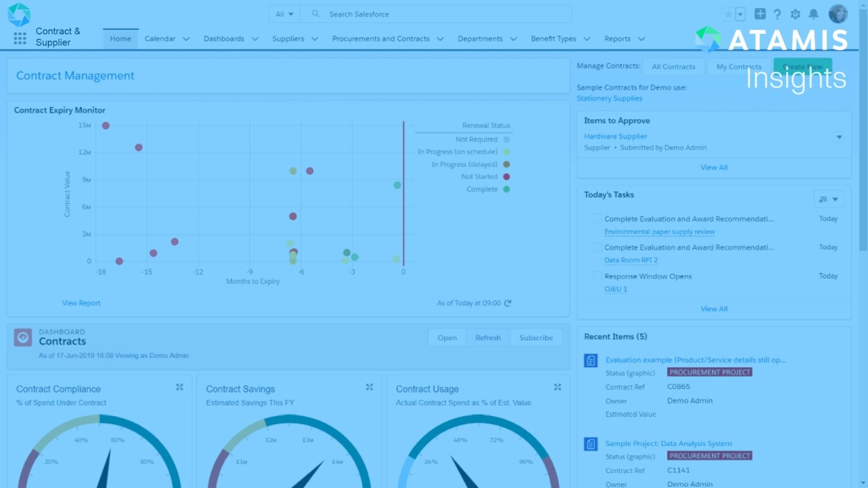868x488 pixels.
Task: Mark the Data Room RFI 2 task complete
Action: pos(597,247)
